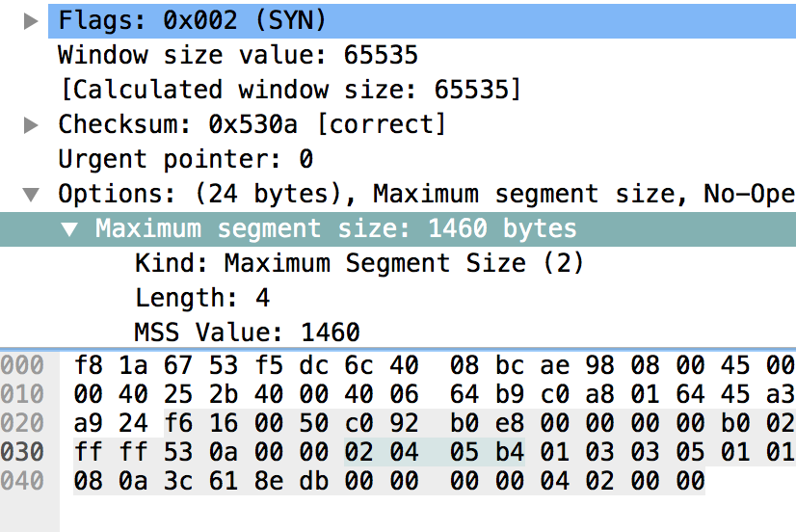This screenshot has height=532, width=796.
Task: Click hex offset label 040
Action: point(22,480)
